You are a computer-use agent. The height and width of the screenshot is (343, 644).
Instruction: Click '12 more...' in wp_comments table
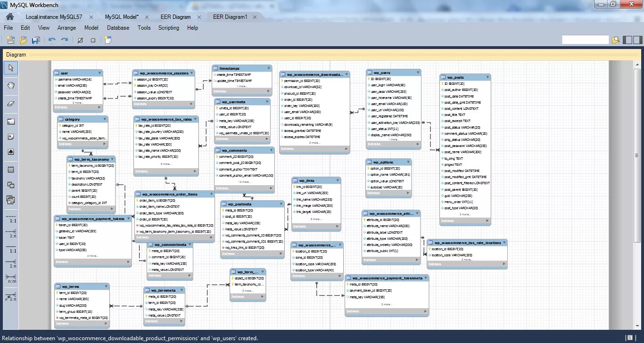pyautogui.click(x=244, y=182)
